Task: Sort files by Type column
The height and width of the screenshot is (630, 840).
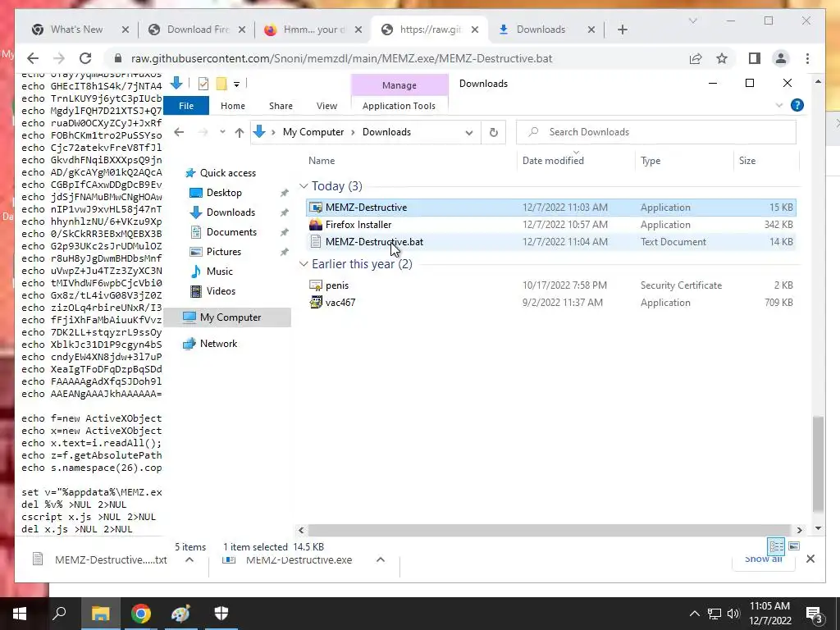Action: [x=651, y=161]
